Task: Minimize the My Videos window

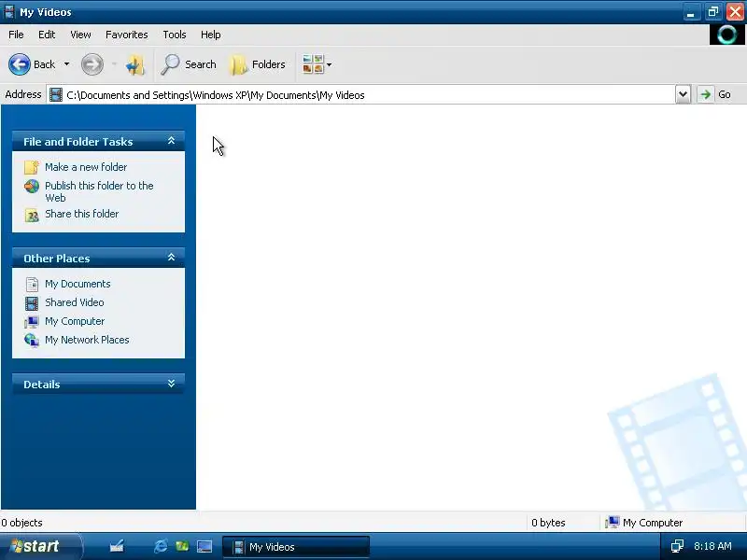Action: coord(691,12)
